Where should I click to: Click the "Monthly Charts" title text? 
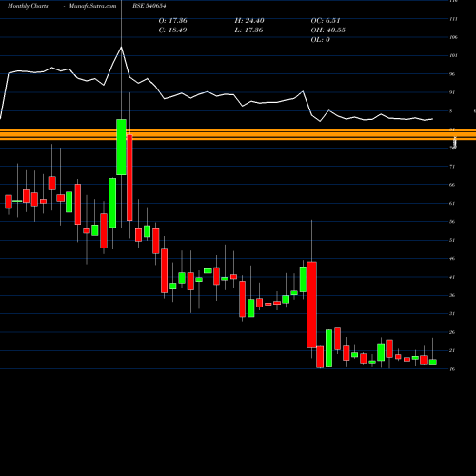click(x=28, y=6)
